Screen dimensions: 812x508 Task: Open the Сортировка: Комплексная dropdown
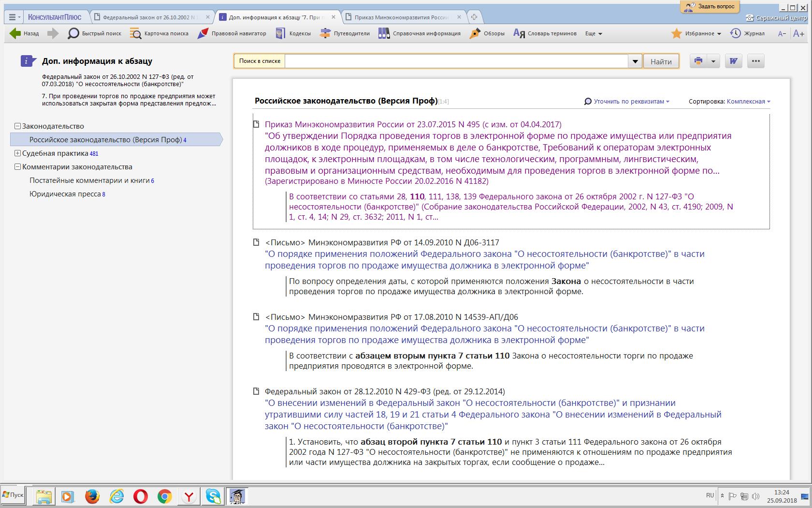pos(748,102)
